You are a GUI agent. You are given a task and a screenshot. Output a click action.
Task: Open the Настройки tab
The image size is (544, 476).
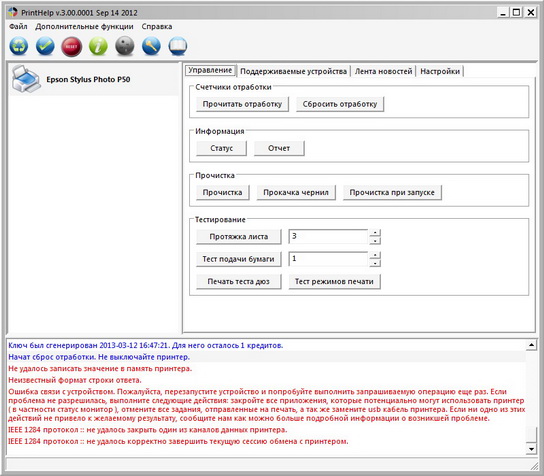click(x=440, y=71)
